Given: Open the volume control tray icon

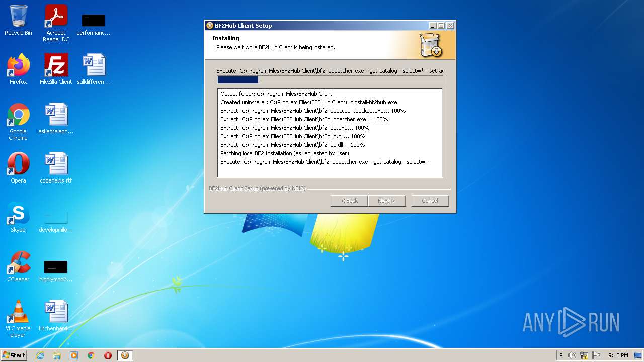Looking at the screenshot, I should coord(572,355).
